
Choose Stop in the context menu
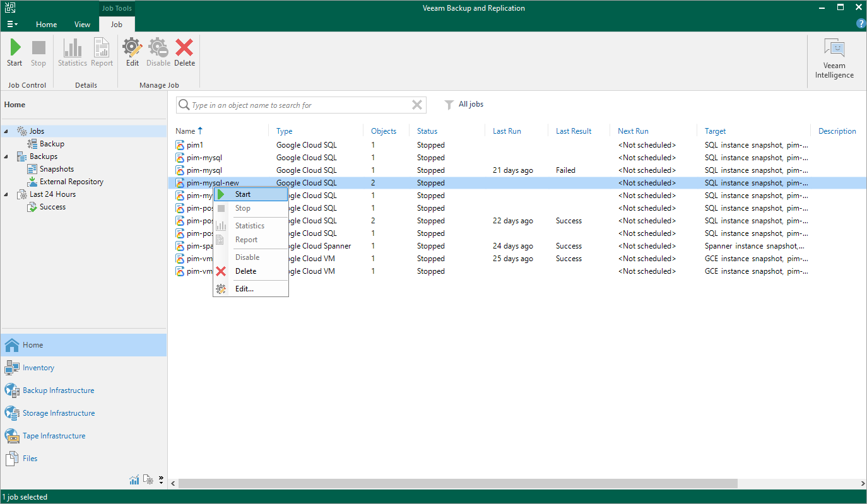coord(251,208)
